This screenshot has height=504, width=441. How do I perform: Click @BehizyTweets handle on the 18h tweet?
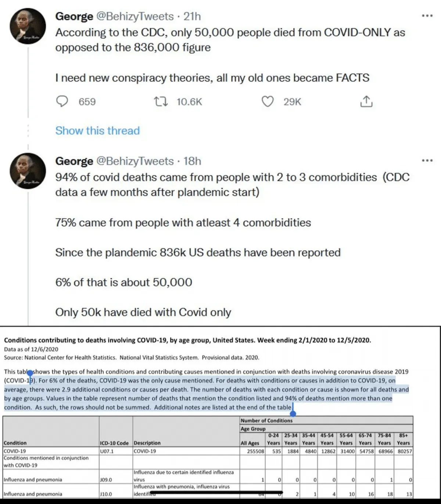[135, 161]
